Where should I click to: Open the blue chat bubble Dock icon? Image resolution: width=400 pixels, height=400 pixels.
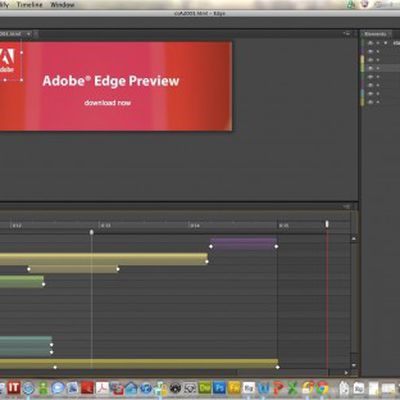point(58,388)
